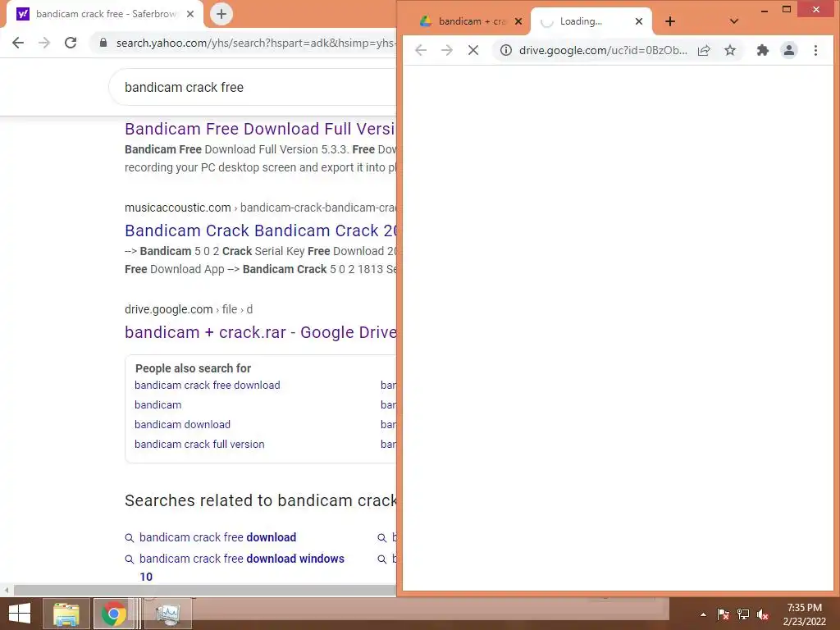The image size is (840, 630).
Task: Close the 'bandicam crack free' tab
Action: tap(190, 14)
